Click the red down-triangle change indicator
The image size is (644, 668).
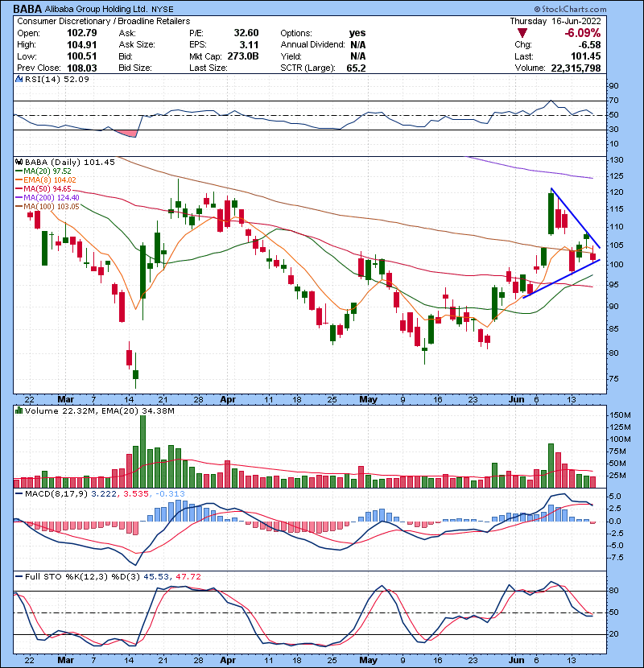click(522, 33)
